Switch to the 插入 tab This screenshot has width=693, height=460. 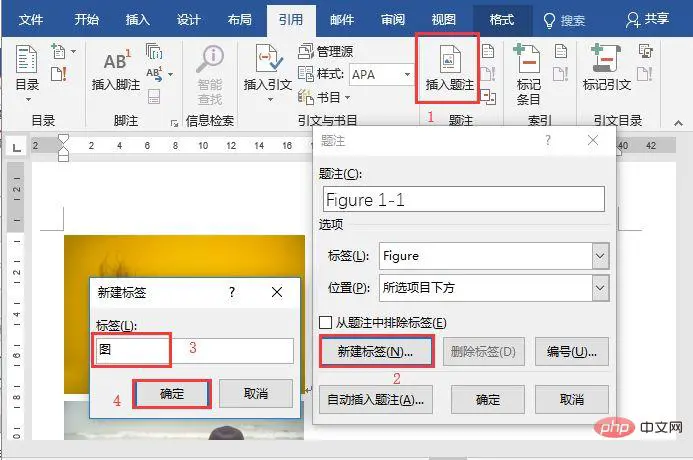tap(138, 19)
